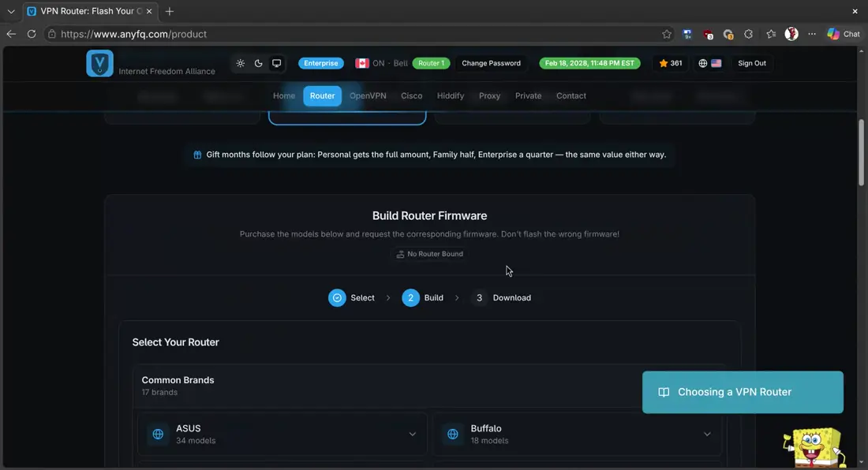Screen dimensions: 868x470
Task: Open Choosing a VPN Router guide
Action: 743,392
